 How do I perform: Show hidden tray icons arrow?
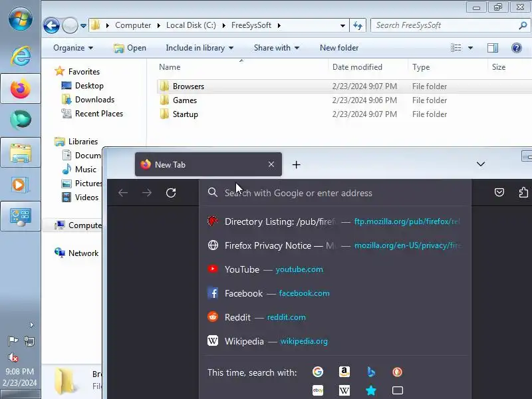[31, 325]
